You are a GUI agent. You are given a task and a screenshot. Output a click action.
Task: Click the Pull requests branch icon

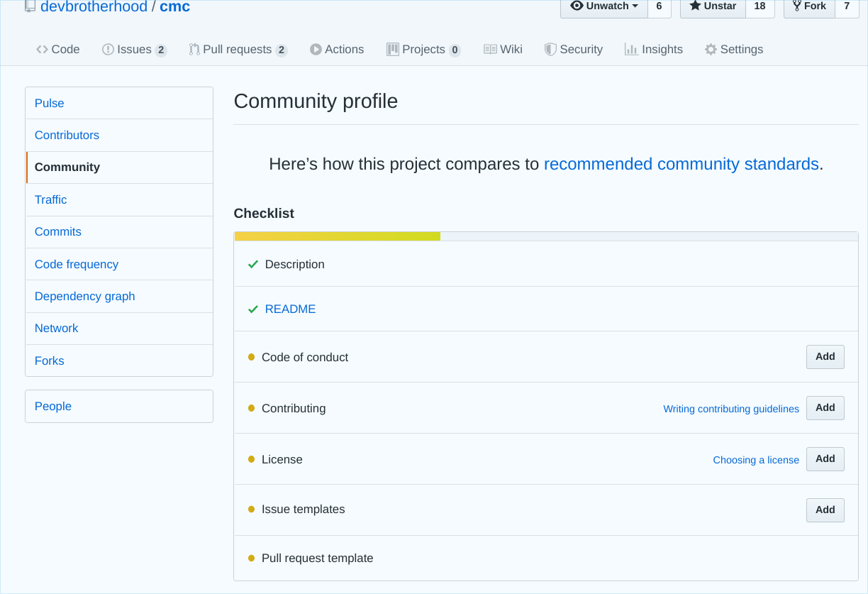pos(194,50)
